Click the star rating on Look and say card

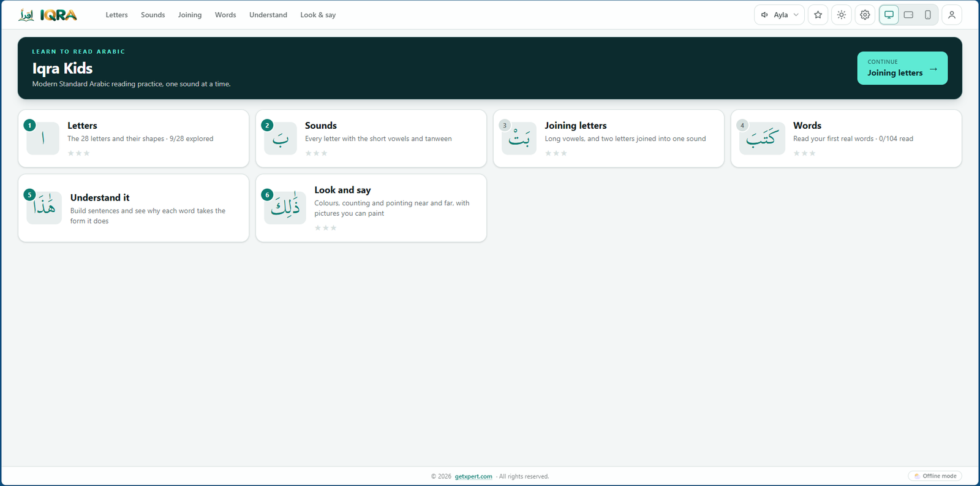(326, 228)
